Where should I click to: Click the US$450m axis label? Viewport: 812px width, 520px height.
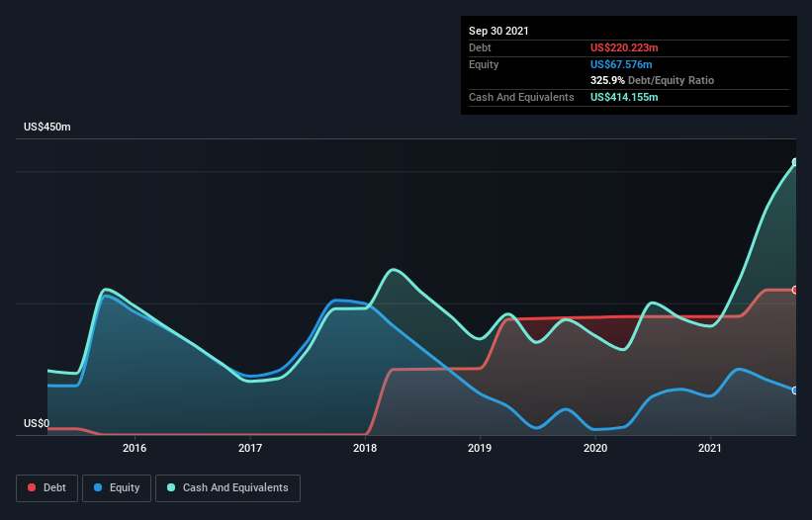click(47, 127)
